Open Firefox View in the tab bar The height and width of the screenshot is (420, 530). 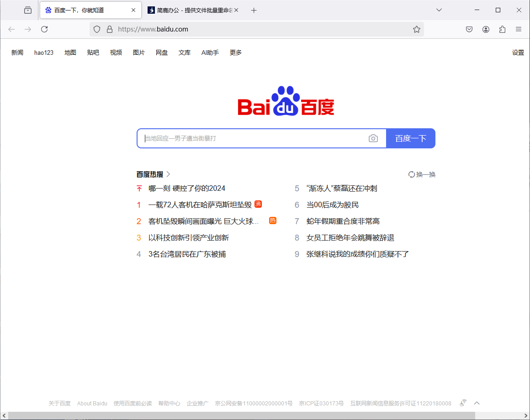27,10
